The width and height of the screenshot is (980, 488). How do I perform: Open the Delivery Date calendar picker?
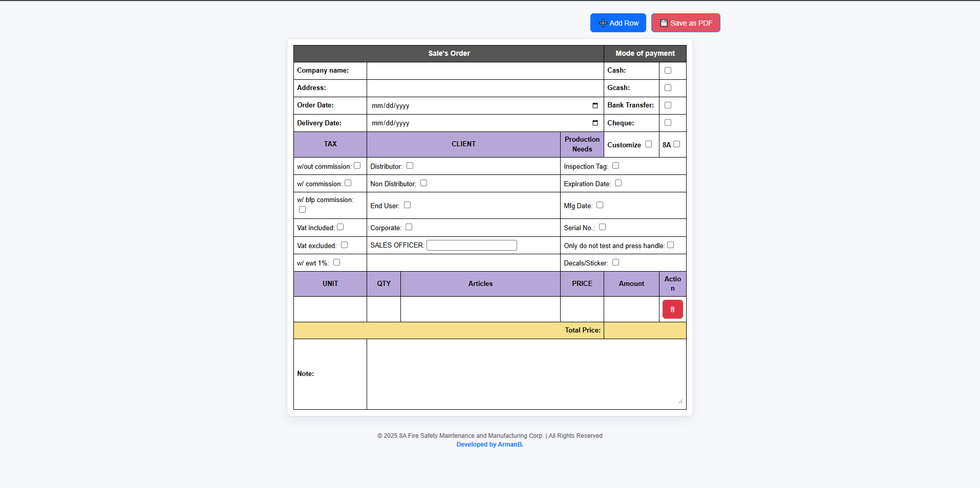coord(595,123)
